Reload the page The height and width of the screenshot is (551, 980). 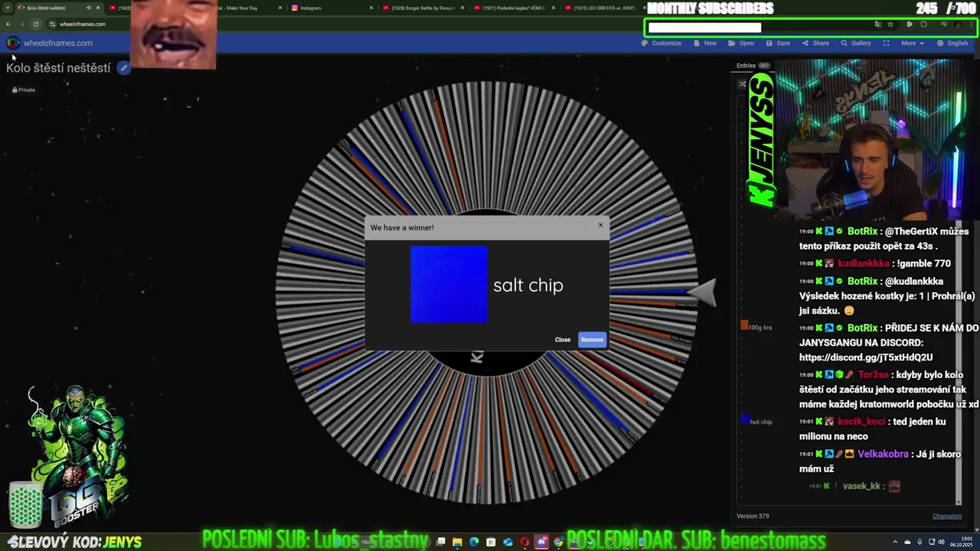[x=35, y=24]
